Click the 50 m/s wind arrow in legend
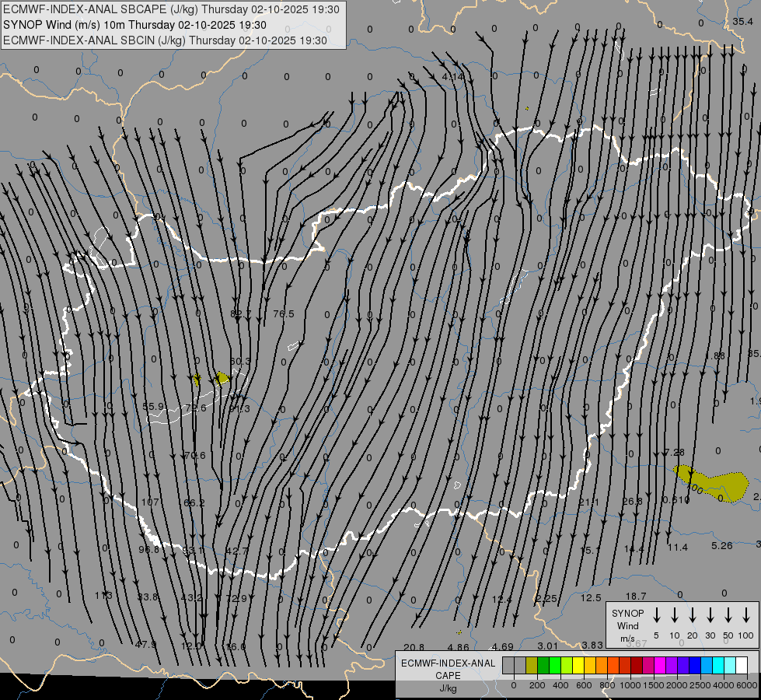 (x=728, y=615)
